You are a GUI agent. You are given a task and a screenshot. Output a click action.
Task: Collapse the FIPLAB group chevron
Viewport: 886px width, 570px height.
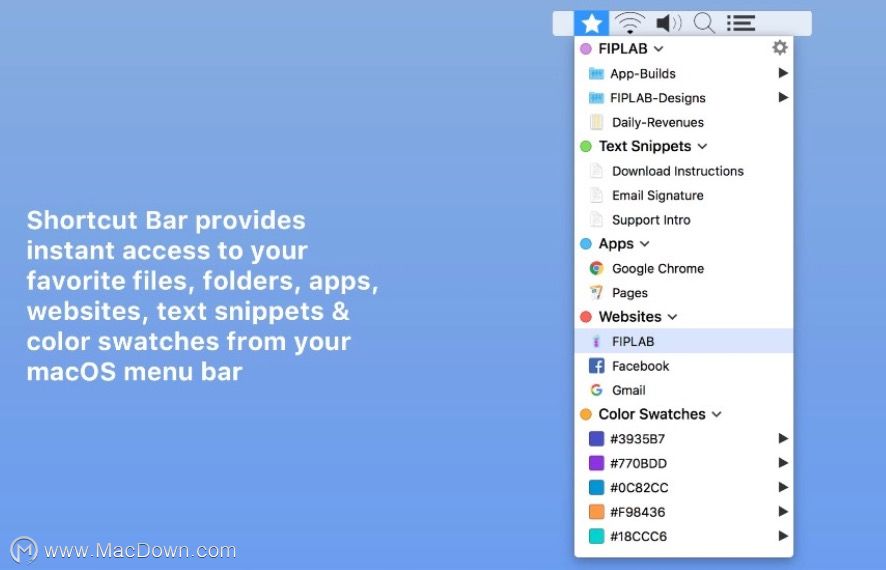(658, 49)
